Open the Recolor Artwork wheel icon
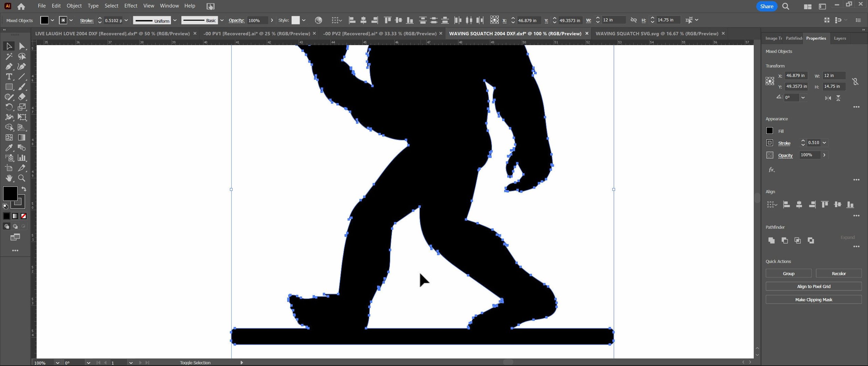The image size is (868, 366). point(318,20)
